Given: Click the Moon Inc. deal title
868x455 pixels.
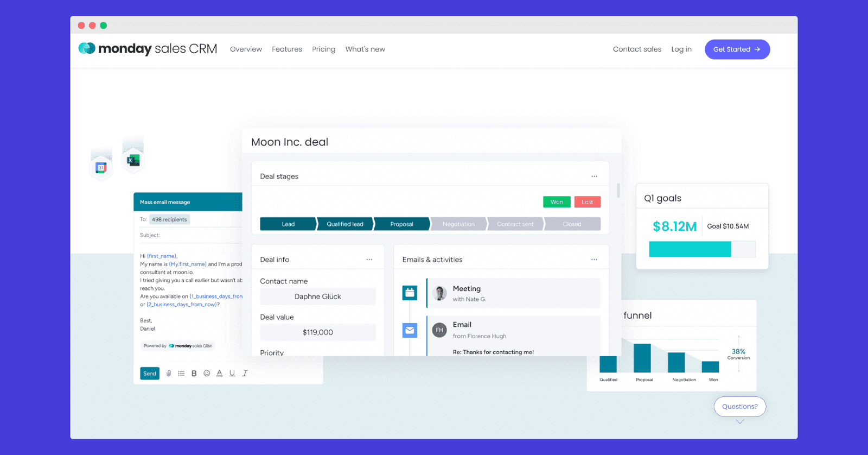Looking at the screenshot, I should (290, 142).
